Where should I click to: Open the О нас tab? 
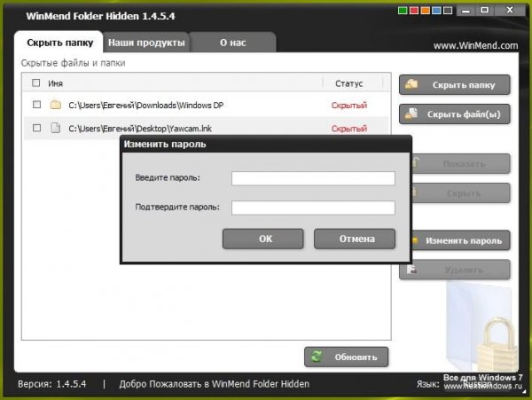(x=232, y=43)
